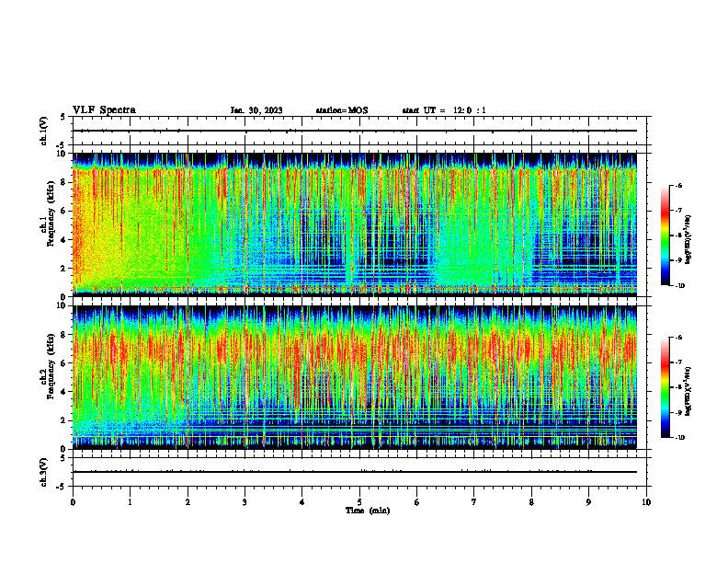Click the "-10" tick on ch.2 colorbar
Viewport: 728px width, 563px height.
(x=679, y=438)
